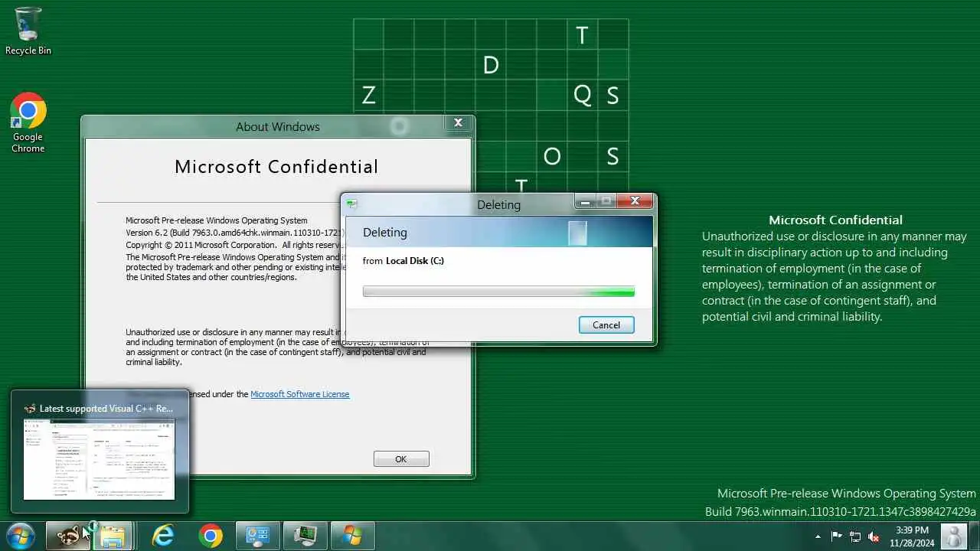The image size is (980, 551).
Task: Close the Deleting dialog
Action: pyautogui.click(x=635, y=201)
